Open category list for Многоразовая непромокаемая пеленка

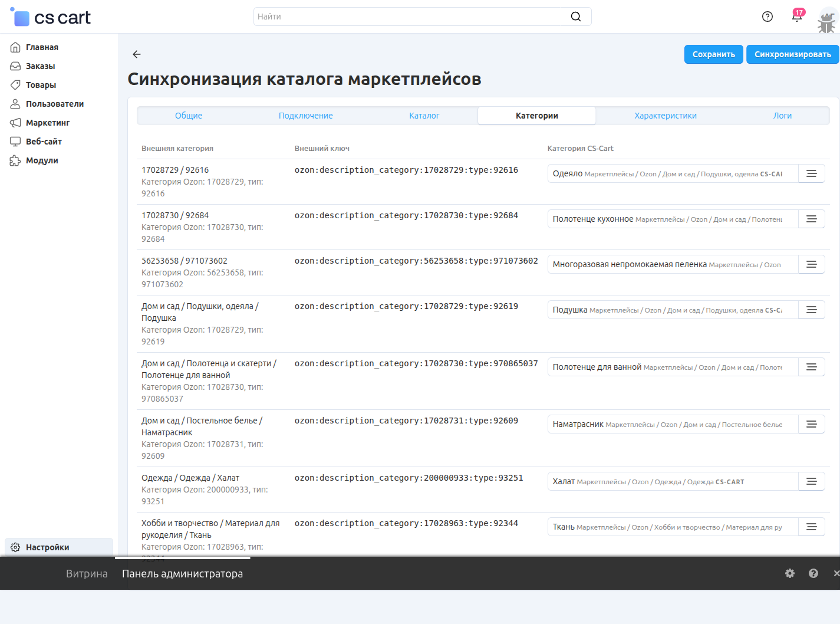[812, 264]
